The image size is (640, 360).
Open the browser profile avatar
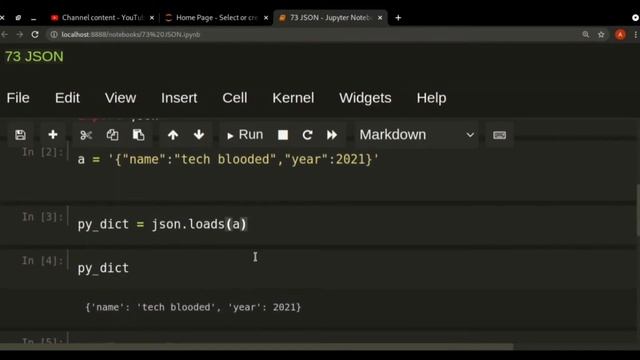(x=620, y=35)
